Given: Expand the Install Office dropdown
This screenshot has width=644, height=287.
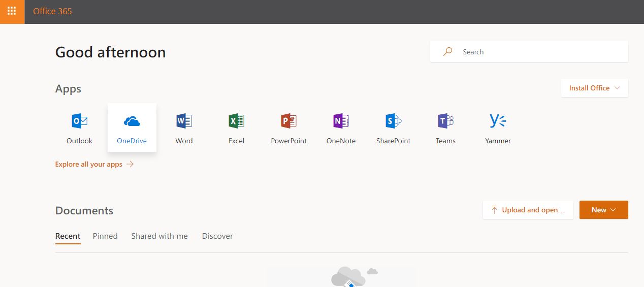Looking at the screenshot, I should pos(594,88).
